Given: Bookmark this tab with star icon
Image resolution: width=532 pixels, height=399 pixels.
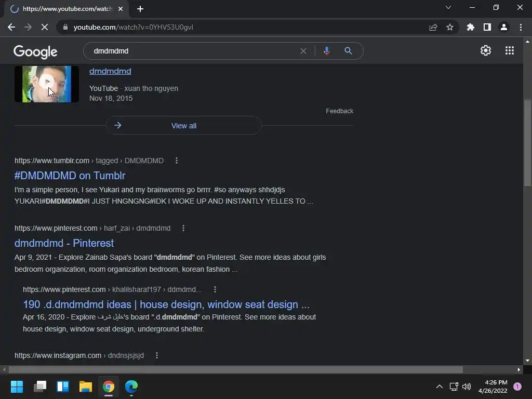Looking at the screenshot, I should [450, 27].
